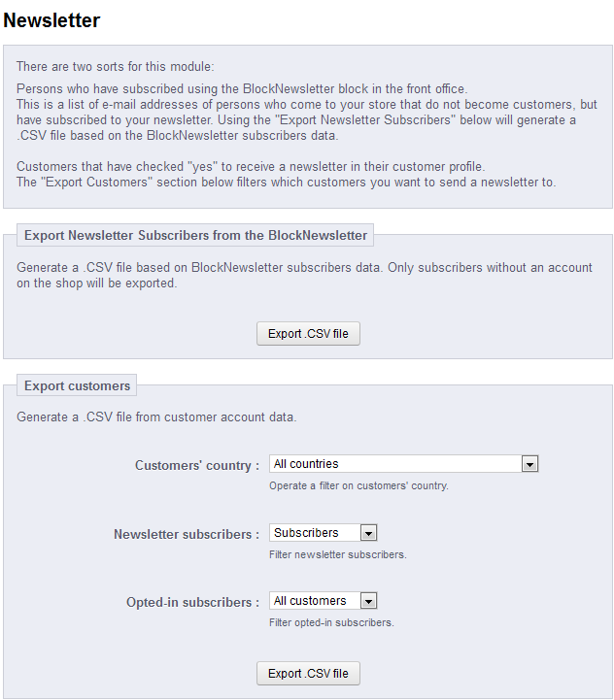Screen dimensions: 614x700
Task: Click the arrow of the All countries combo box
Action: [x=529, y=464]
